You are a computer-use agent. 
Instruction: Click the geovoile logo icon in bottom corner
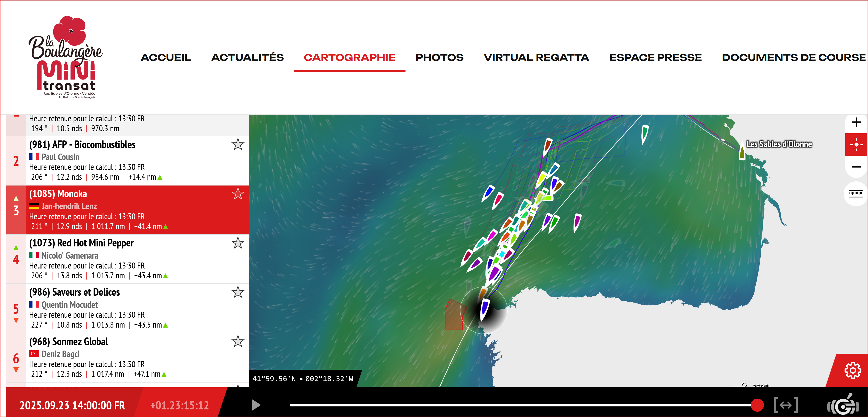pyautogui.click(x=843, y=406)
